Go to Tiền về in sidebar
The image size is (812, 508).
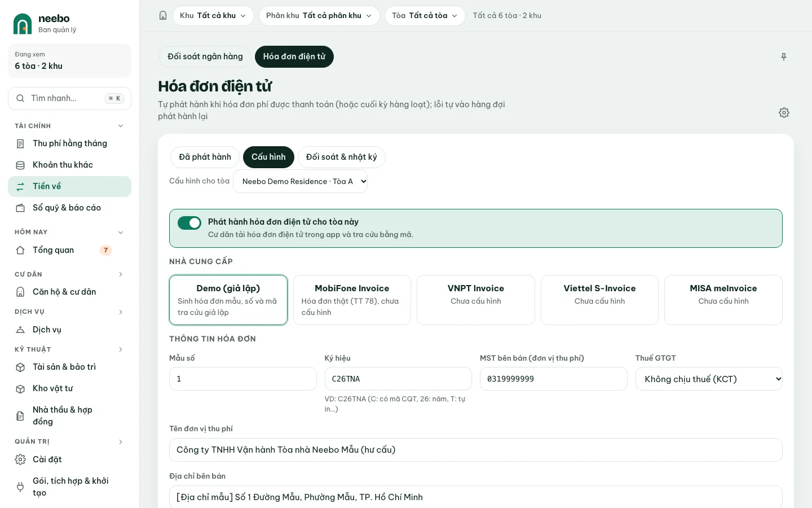pyautogui.click(x=70, y=187)
